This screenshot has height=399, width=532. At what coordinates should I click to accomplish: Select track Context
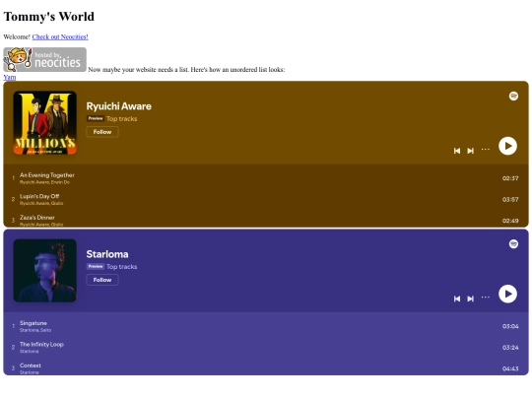click(x=266, y=368)
